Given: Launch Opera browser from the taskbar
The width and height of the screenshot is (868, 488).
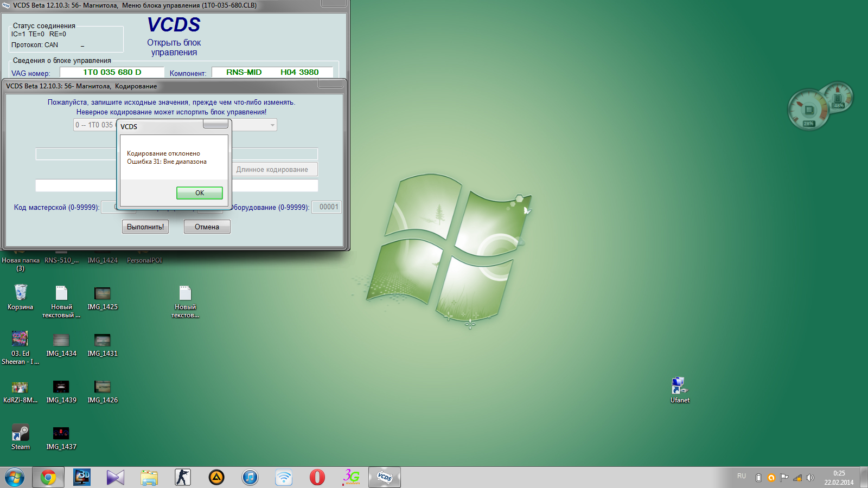Looking at the screenshot, I should [x=317, y=477].
